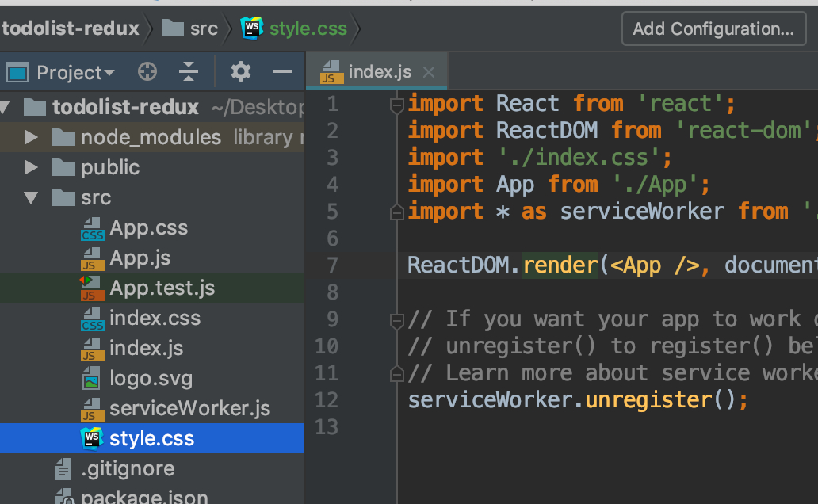The width and height of the screenshot is (818, 504).
Task: Close the index.js tab
Action: (x=429, y=72)
